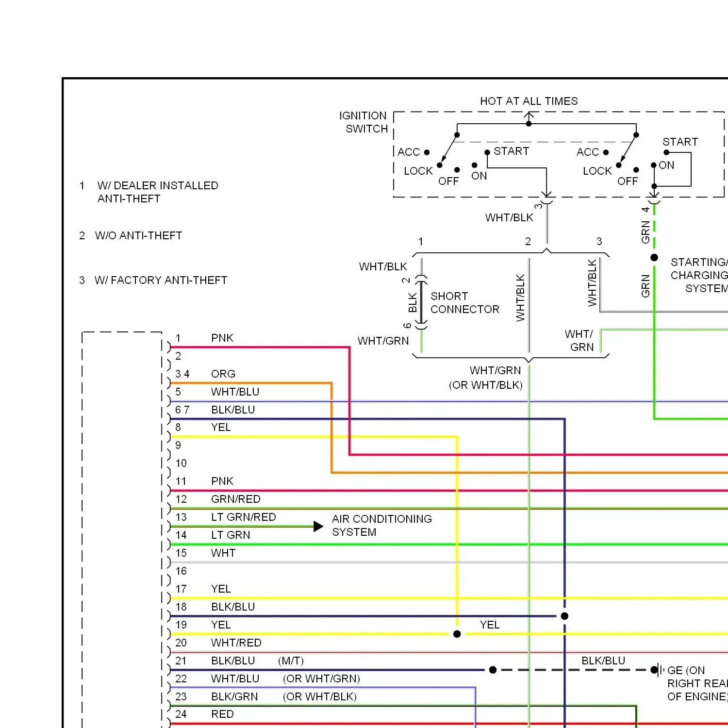The height and width of the screenshot is (728, 728).
Task: Click the right switch 'ON' label
Action: point(666,165)
